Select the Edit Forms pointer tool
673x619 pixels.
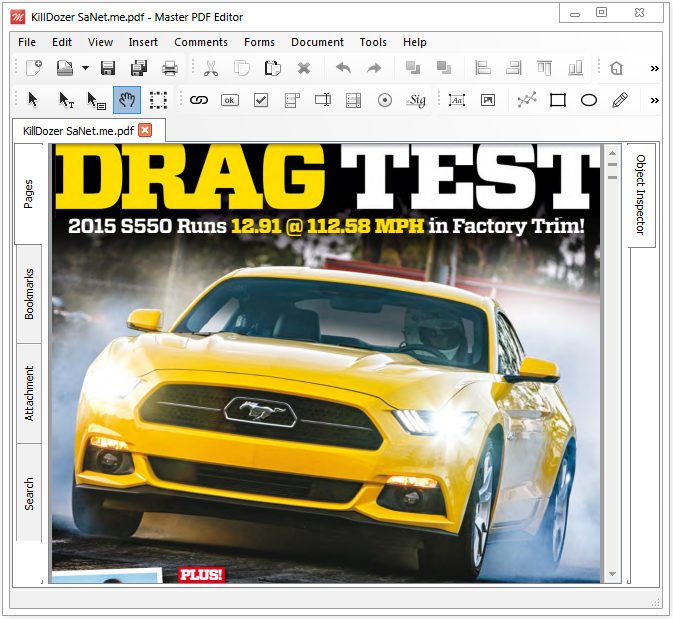96,100
